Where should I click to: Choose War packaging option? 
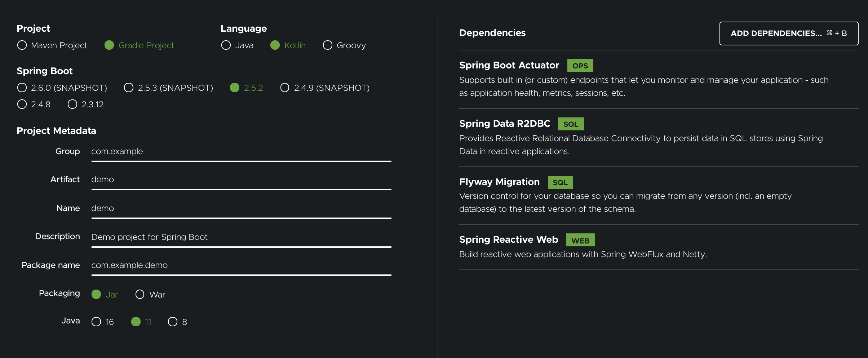click(x=140, y=295)
